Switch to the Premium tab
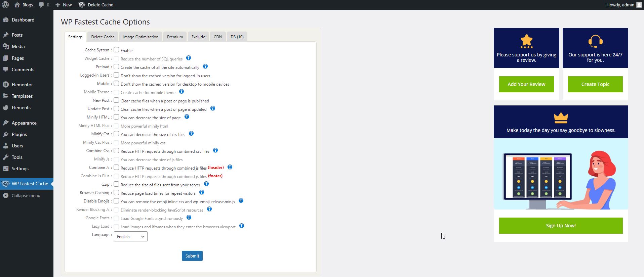 point(175,37)
